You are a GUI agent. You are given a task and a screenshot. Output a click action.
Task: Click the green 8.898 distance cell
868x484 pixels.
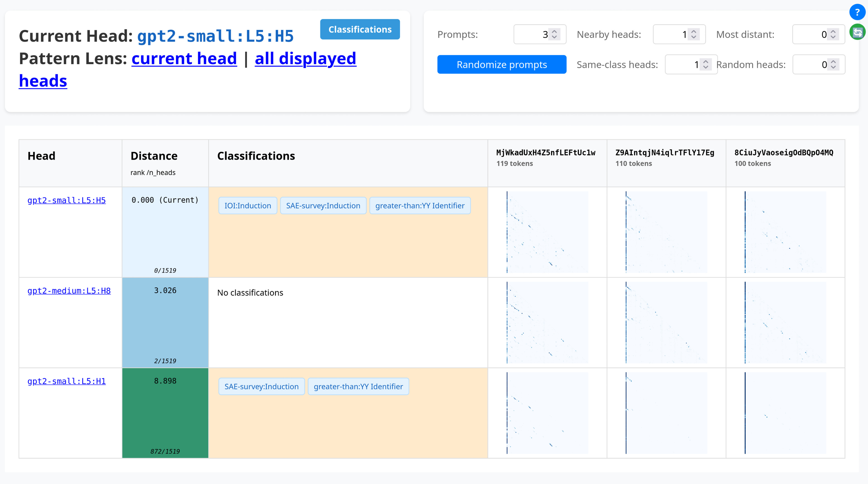pyautogui.click(x=165, y=413)
